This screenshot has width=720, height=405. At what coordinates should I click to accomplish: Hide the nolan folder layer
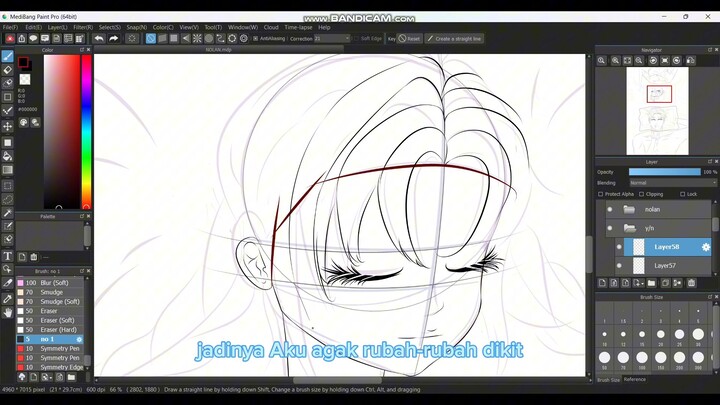coord(610,209)
